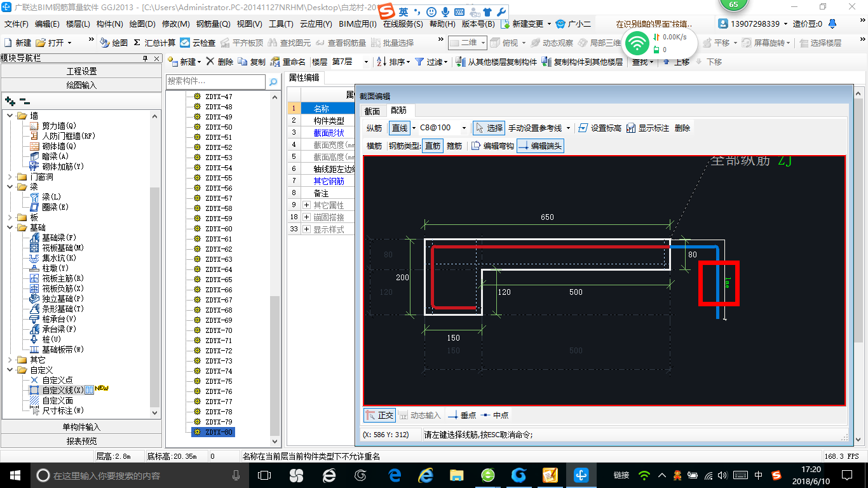Open Windows Start menu
The width and height of the screenshot is (868, 488).
(15, 475)
